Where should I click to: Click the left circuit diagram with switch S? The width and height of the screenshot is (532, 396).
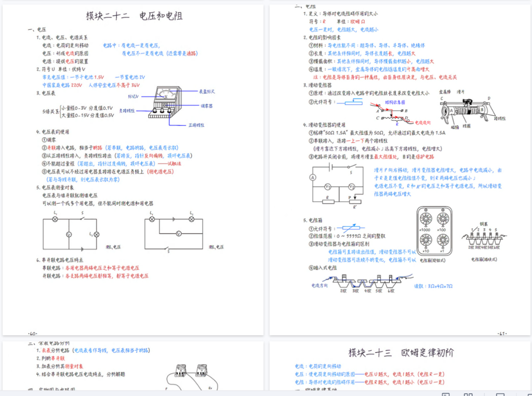click(71, 232)
